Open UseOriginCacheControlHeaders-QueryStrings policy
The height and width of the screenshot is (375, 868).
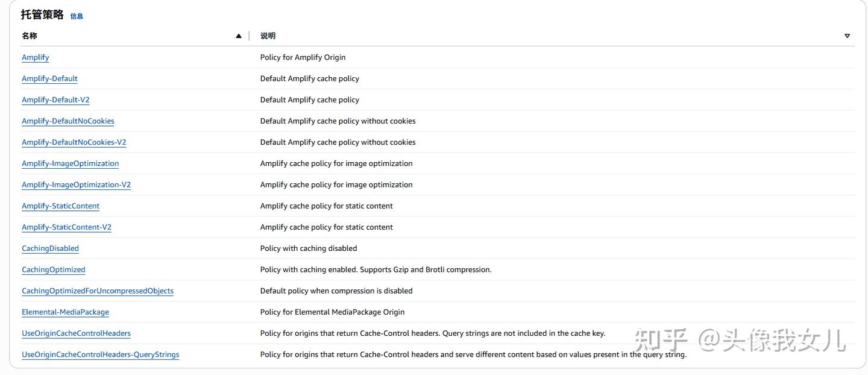[101, 355]
